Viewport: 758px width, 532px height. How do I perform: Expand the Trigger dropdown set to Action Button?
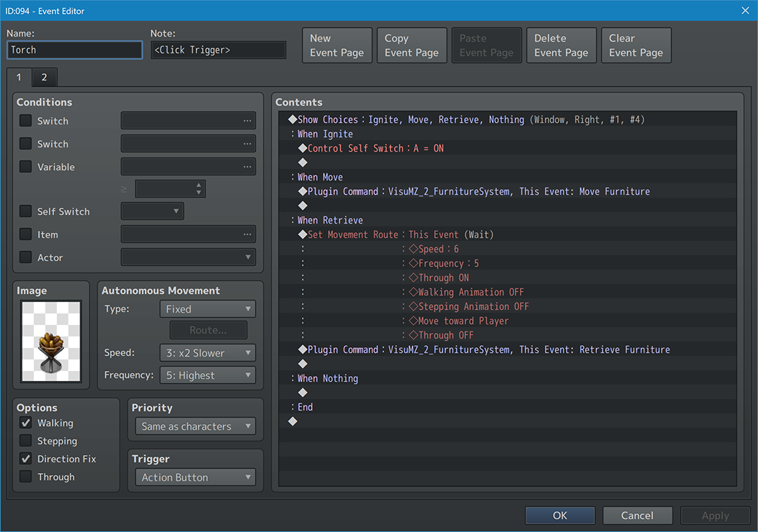click(195, 477)
